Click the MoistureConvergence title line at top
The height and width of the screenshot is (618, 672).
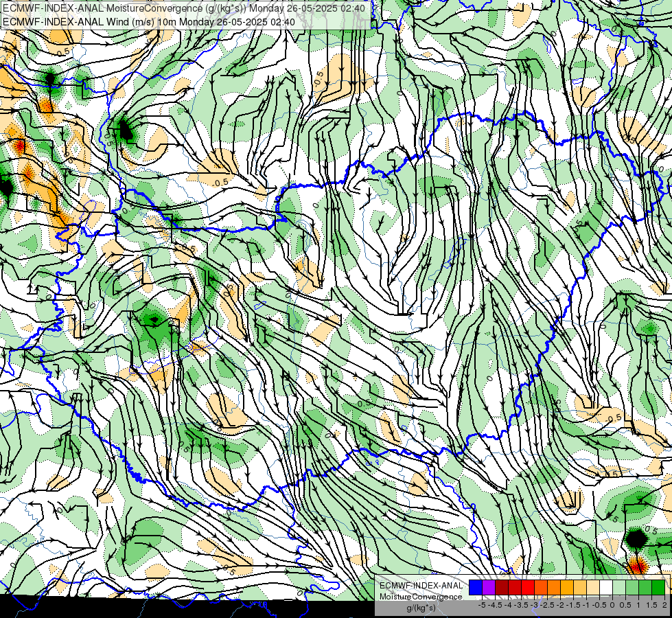184,8
